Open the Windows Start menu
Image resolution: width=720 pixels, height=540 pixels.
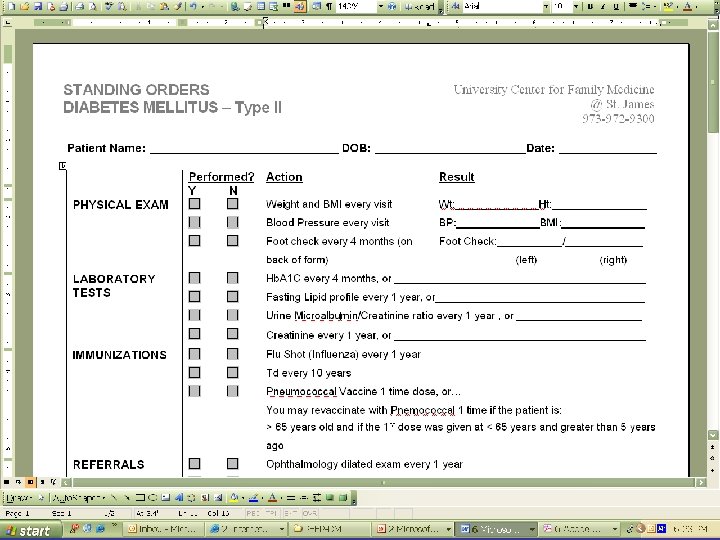click(x=29, y=530)
